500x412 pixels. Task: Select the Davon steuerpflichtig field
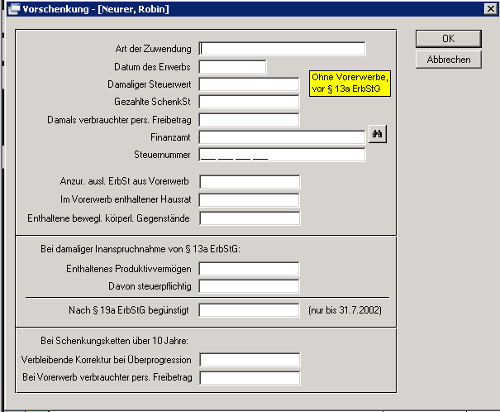[x=249, y=286]
